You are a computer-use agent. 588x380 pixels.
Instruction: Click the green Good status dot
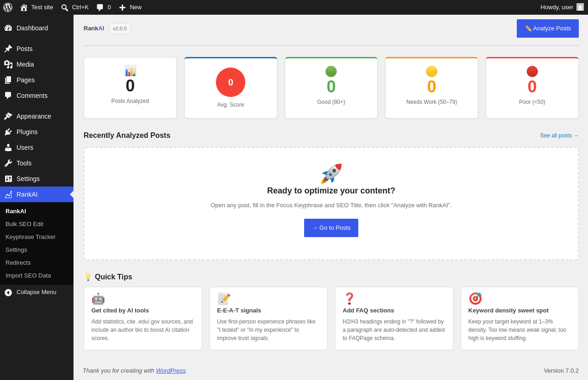(331, 71)
